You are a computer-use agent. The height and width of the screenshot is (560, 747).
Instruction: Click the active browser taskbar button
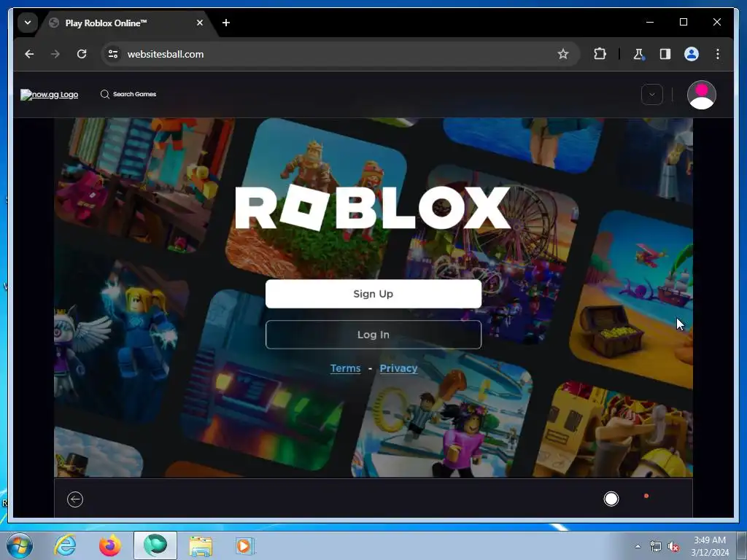click(x=155, y=545)
